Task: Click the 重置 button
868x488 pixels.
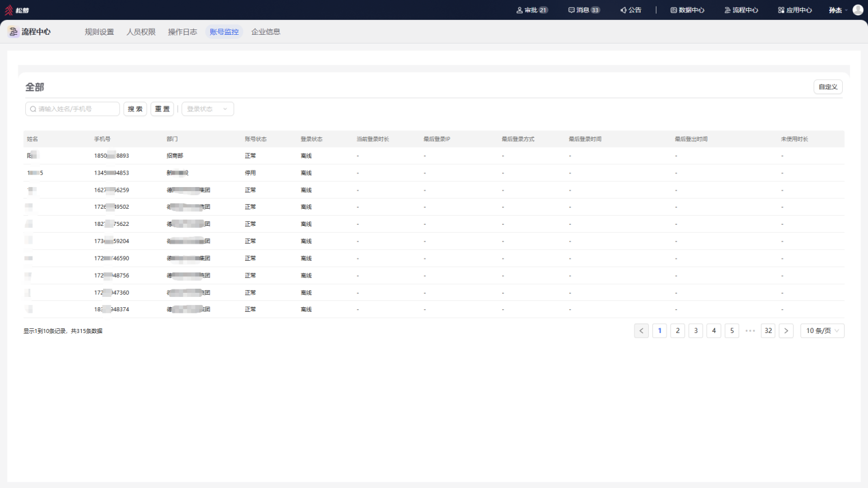Action: 162,109
